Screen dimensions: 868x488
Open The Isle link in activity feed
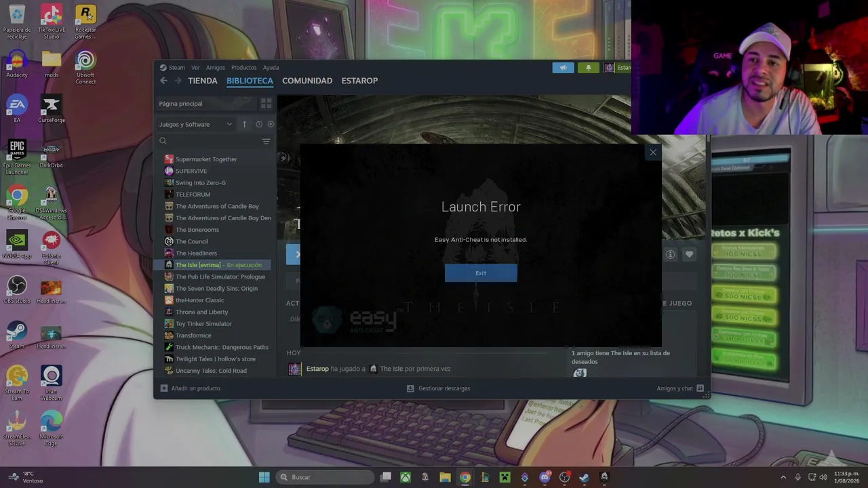click(x=391, y=369)
